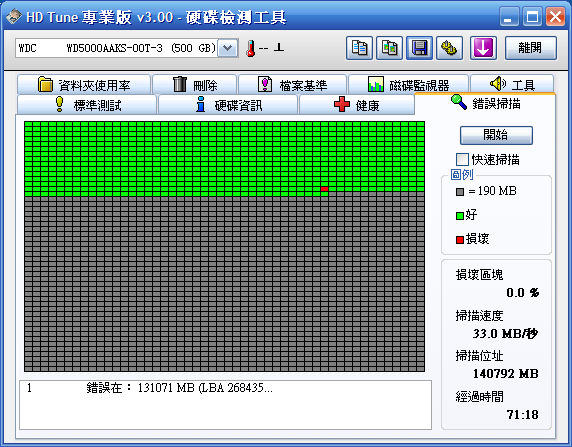The image size is (572, 447).
Task: Select the 硬碟資訊 tab
Action: [x=228, y=105]
